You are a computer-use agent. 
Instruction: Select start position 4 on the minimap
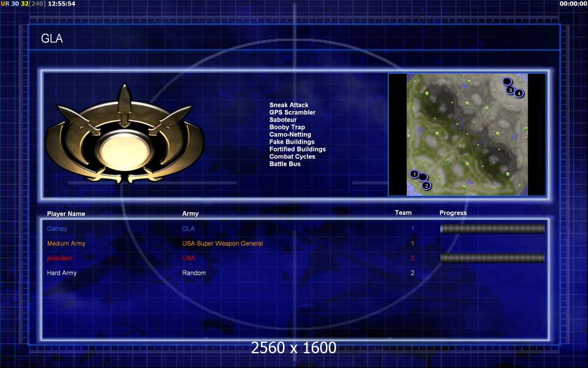(x=519, y=93)
